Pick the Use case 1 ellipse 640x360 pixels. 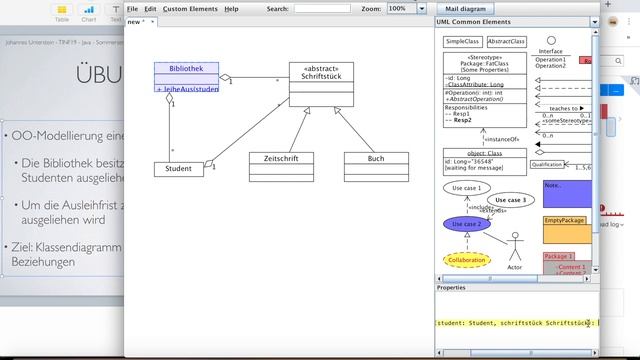tap(467, 188)
